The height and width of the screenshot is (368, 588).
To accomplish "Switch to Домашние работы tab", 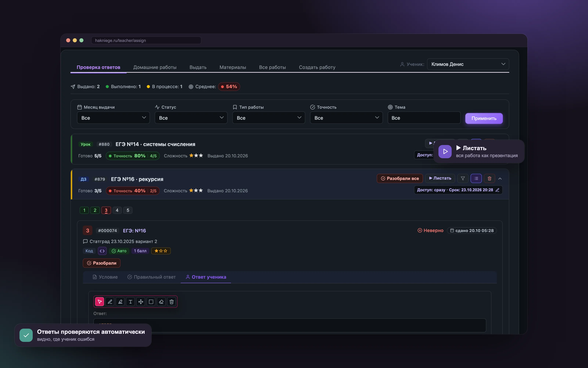I will click(155, 67).
